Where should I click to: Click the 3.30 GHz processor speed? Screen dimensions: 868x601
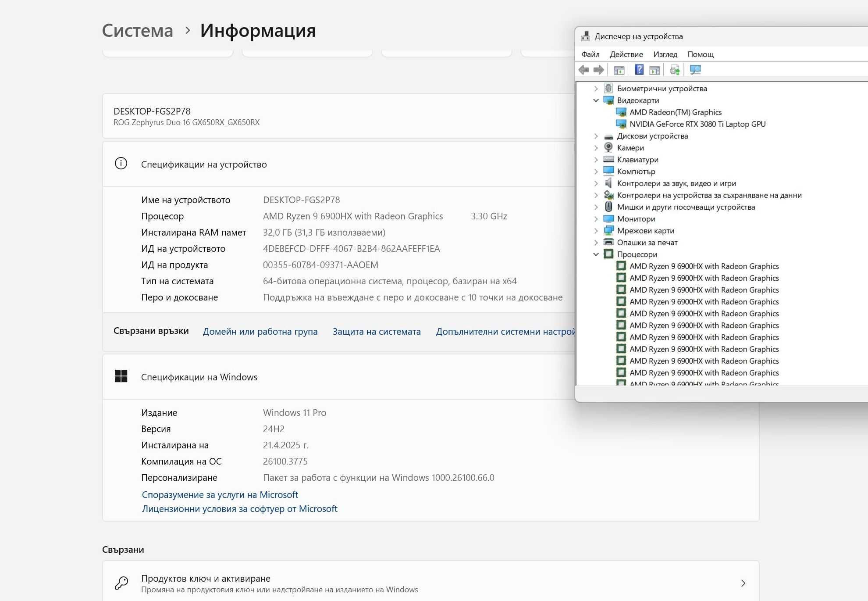489,216
